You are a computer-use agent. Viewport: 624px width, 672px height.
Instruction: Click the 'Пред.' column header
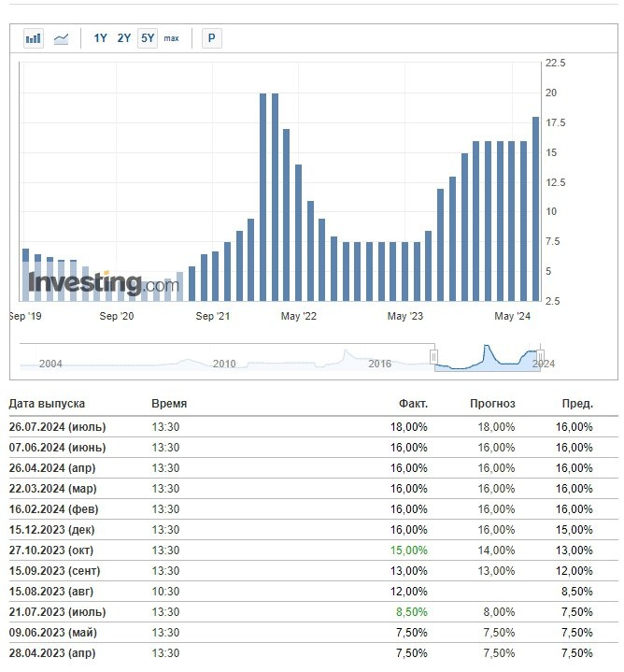pyautogui.click(x=577, y=404)
